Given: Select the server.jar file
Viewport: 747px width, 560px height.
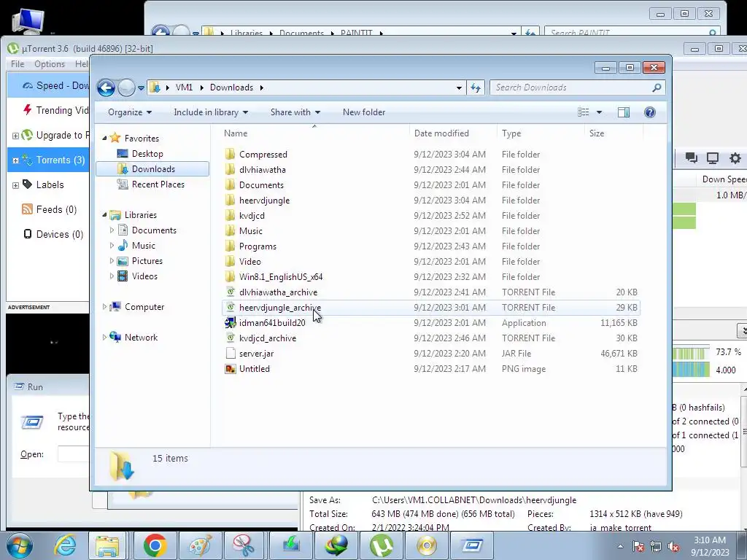Looking at the screenshot, I should (256, 354).
